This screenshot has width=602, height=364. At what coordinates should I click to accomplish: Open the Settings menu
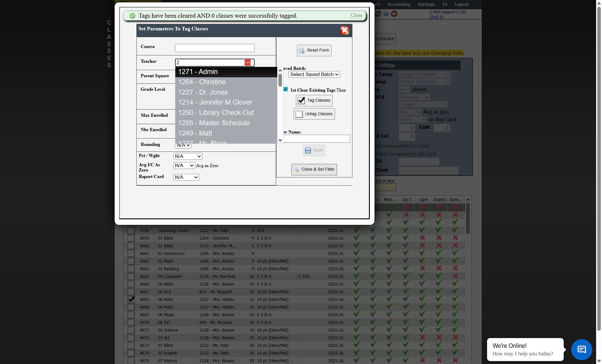pyautogui.click(x=426, y=4)
